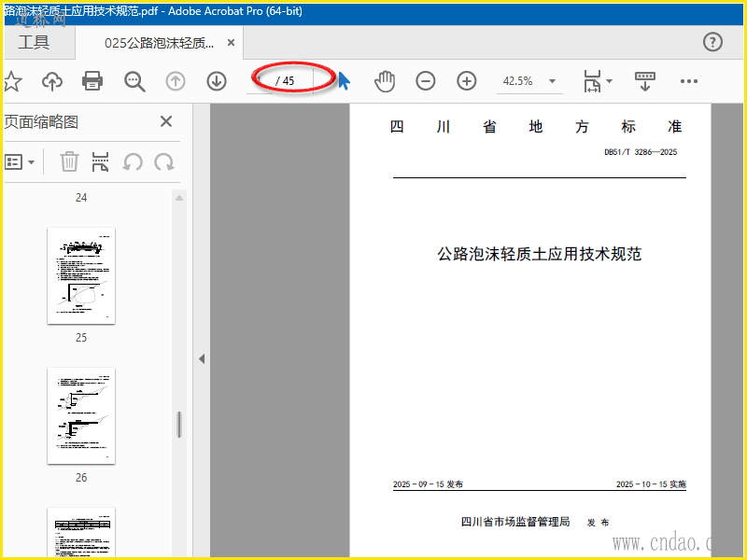Viewport: 747px width, 560px height.
Task: Click the cloud upload icon
Action: (52, 81)
